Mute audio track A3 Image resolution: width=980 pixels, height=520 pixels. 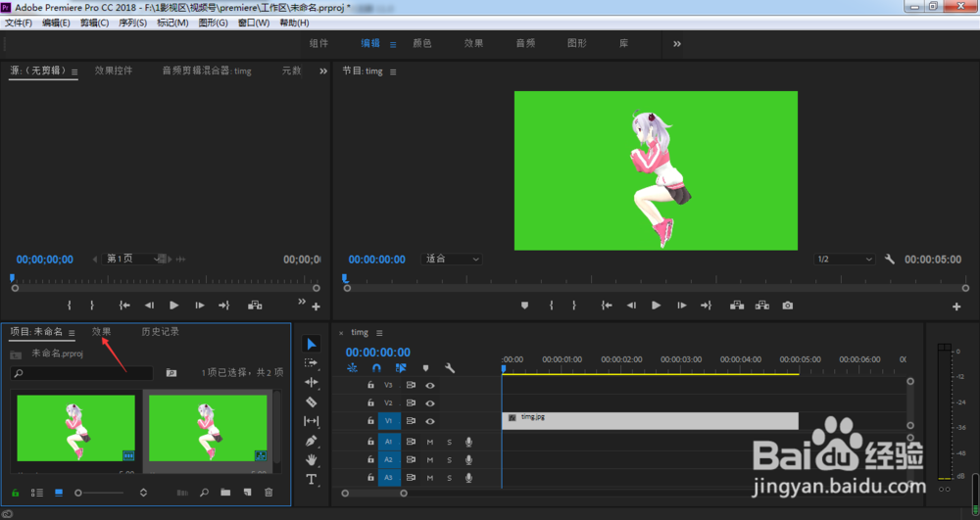430,478
